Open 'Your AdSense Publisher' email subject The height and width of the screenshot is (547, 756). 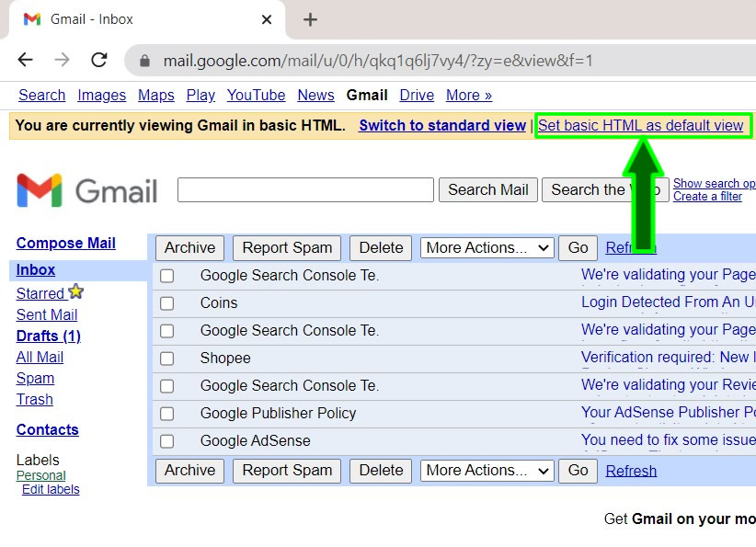pyautogui.click(x=668, y=412)
